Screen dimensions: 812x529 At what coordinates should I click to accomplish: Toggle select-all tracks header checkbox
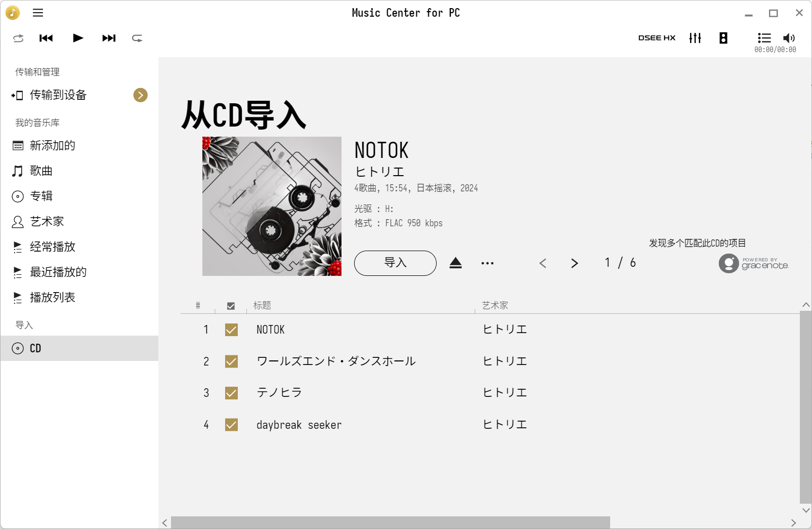(x=231, y=306)
